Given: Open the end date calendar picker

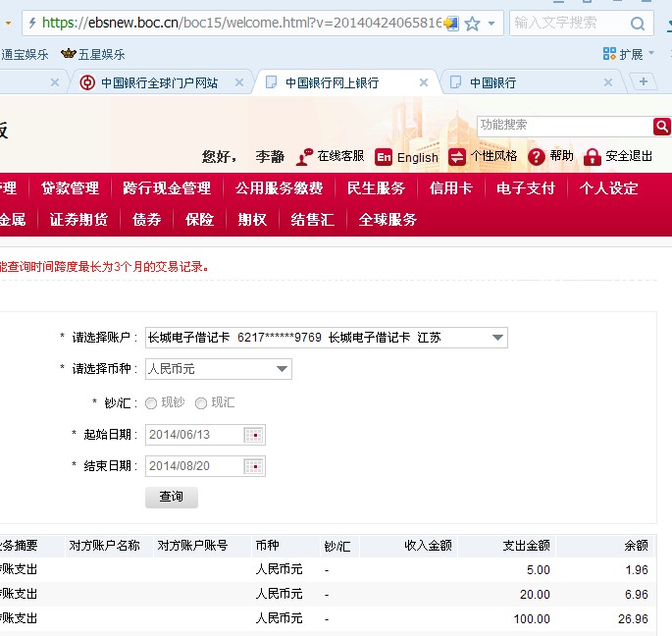Looking at the screenshot, I should (254, 466).
